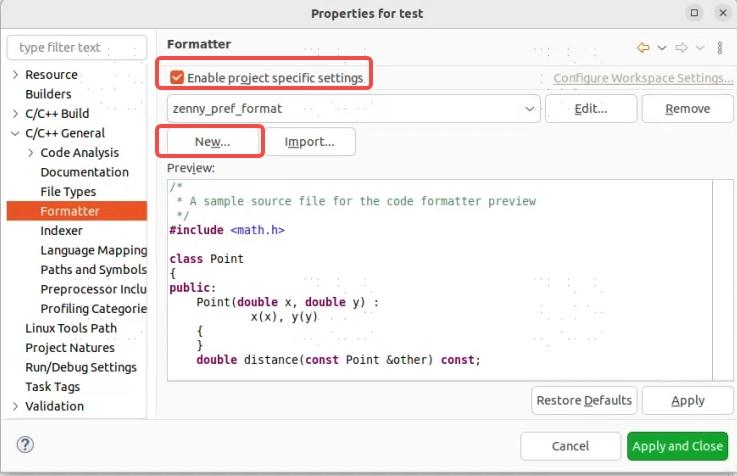Expand the Validation node
This screenshot has width=737, height=476.
(x=16, y=406)
